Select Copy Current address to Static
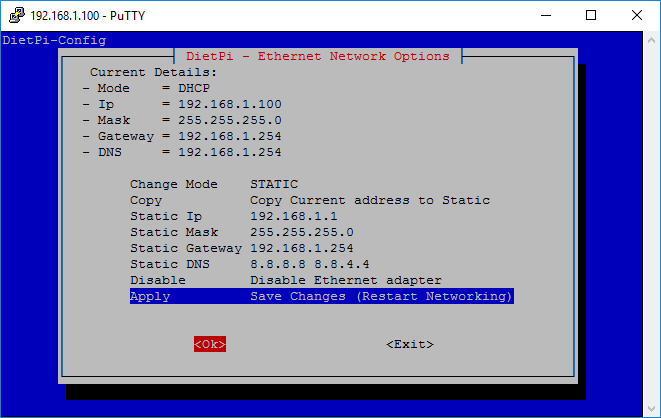The image size is (661, 418). coord(322,200)
